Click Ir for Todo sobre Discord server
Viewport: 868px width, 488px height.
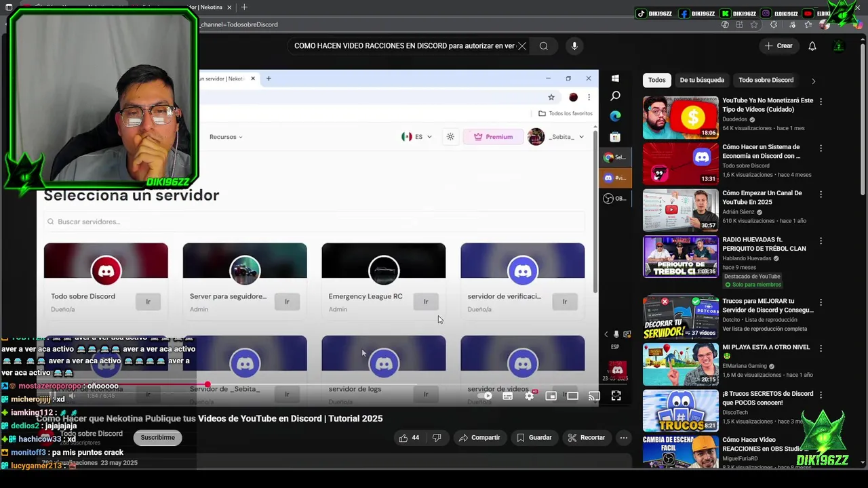tap(148, 302)
